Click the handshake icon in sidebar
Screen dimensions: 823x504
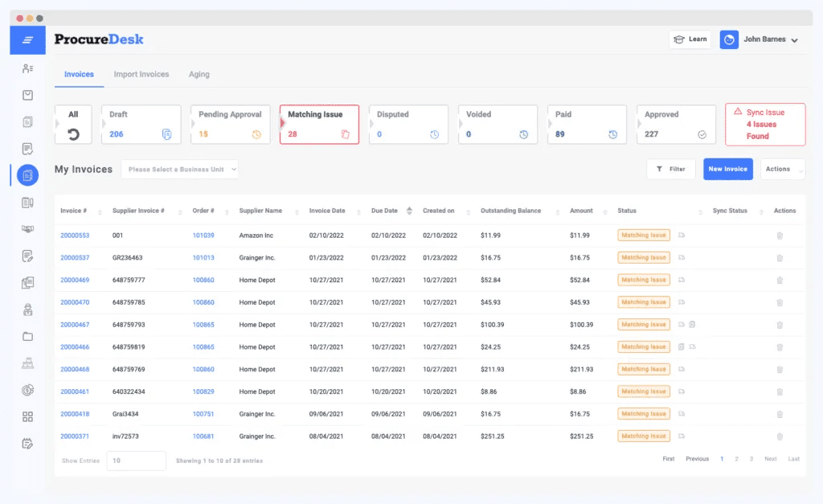27,229
